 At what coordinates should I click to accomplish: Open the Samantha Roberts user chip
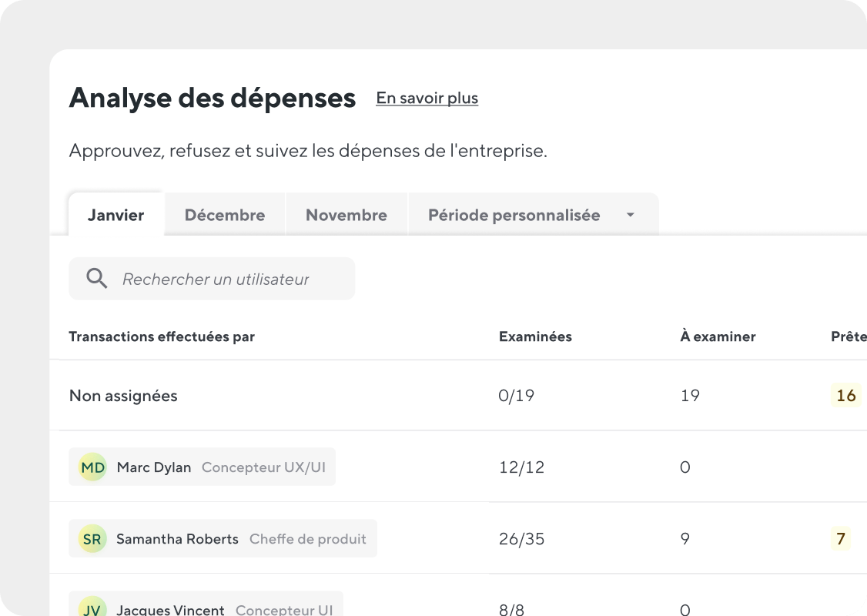pos(223,538)
